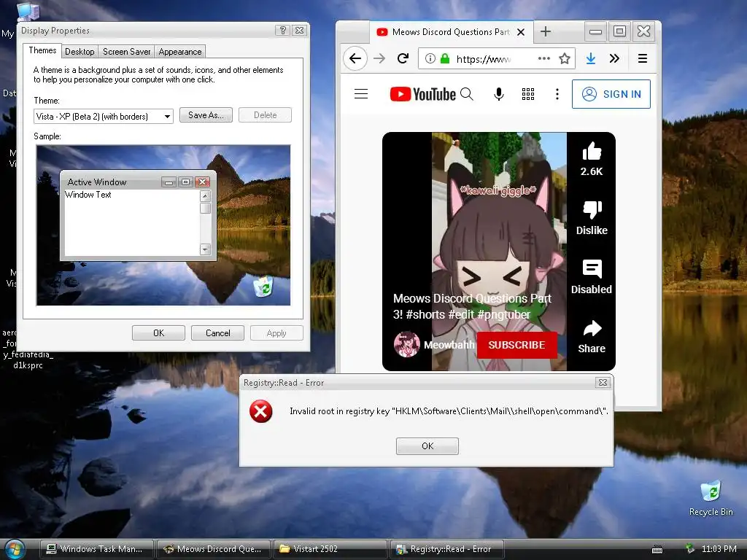Viewport: 747px width, 560px height.
Task: Open site information icon in address bar
Action: (x=430, y=58)
